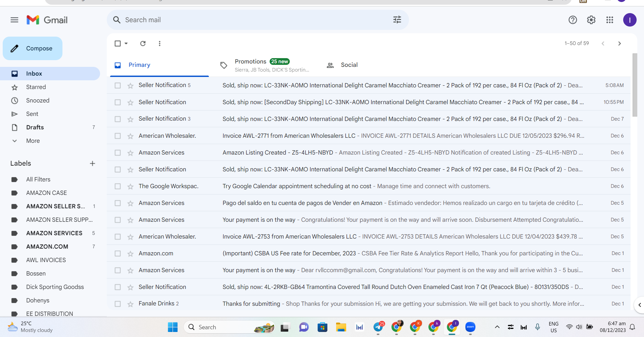Open search options filter icon
644x337 pixels.
(397, 20)
